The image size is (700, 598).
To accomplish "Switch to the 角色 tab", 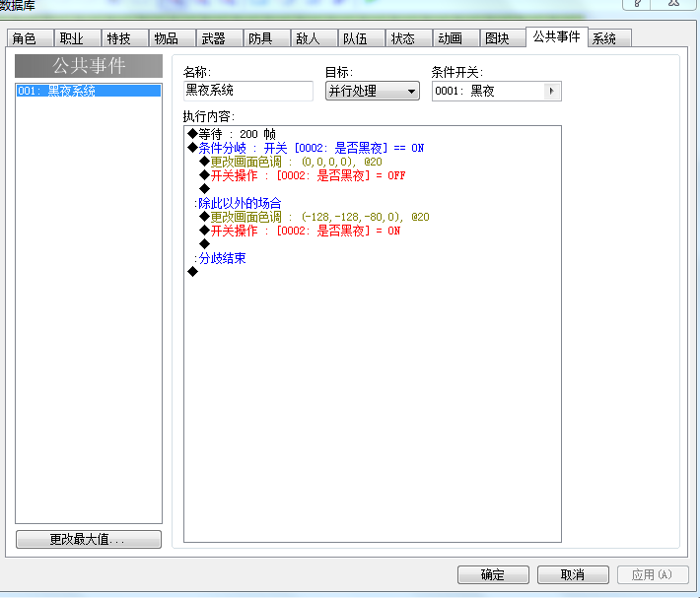I will (30, 38).
